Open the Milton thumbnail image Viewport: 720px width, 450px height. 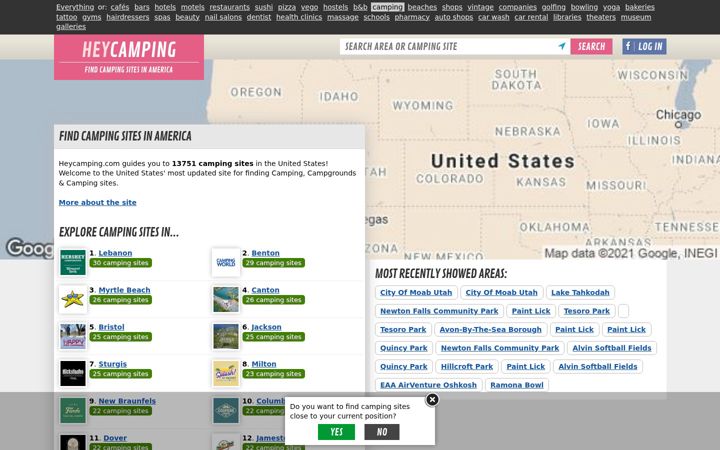coord(226,373)
